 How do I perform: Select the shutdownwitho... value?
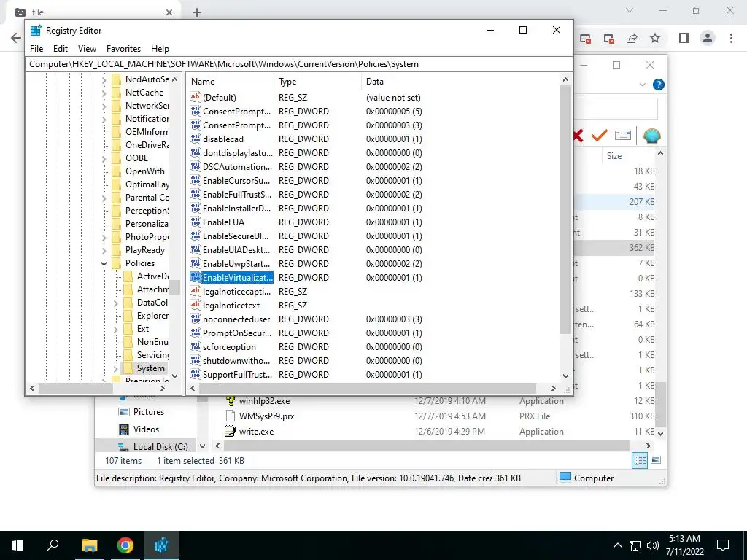tap(236, 360)
